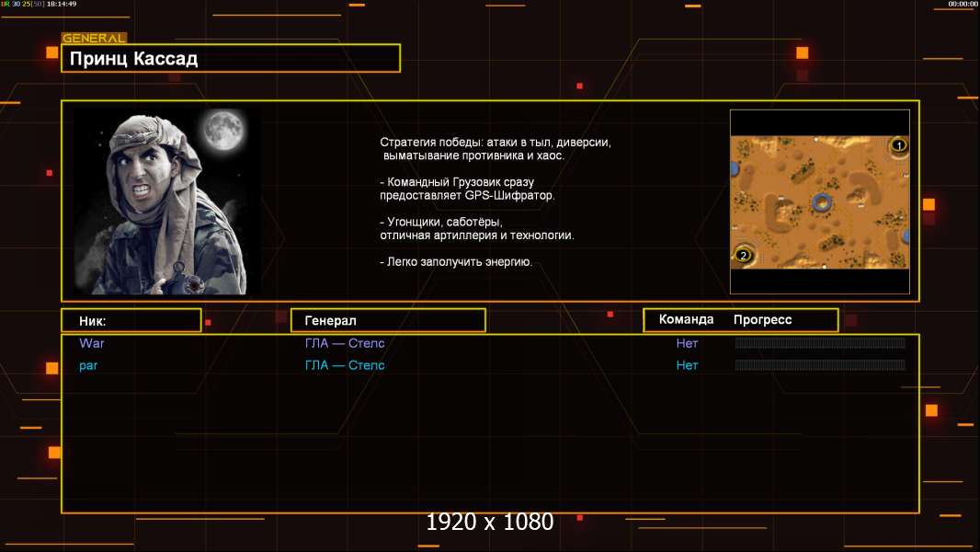The width and height of the screenshot is (980, 552).
Task: Click the "Команда" column label
Action: pyautogui.click(x=686, y=320)
